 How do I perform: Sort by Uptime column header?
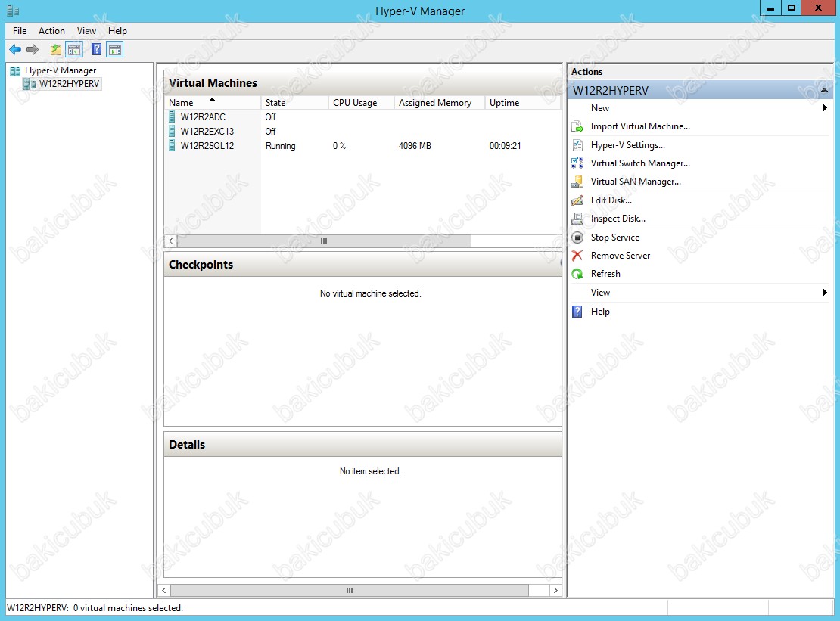coord(522,103)
